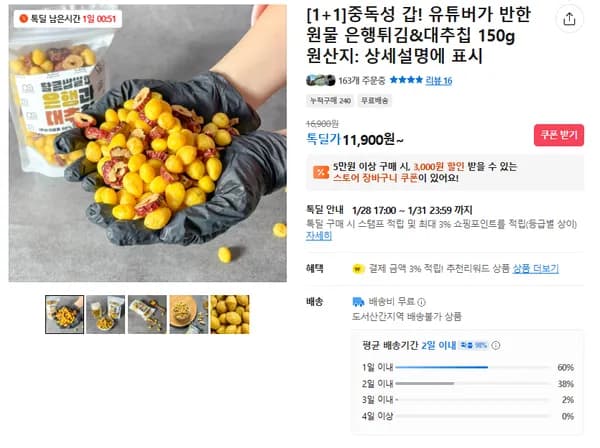Select the fourth thumbnail with wooden plate
Image resolution: width=600 pixels, height=448 pixels.
(x=189, y=314)
